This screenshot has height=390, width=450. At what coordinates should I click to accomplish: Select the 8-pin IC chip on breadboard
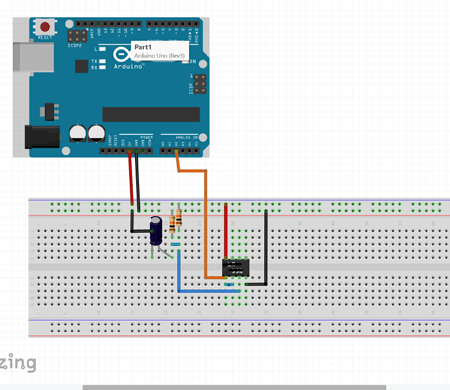tap(236, 268)
